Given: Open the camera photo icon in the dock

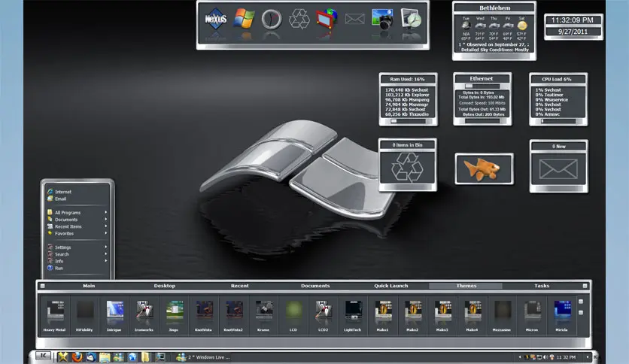Looking at the screenshot, I should [382, 19].
